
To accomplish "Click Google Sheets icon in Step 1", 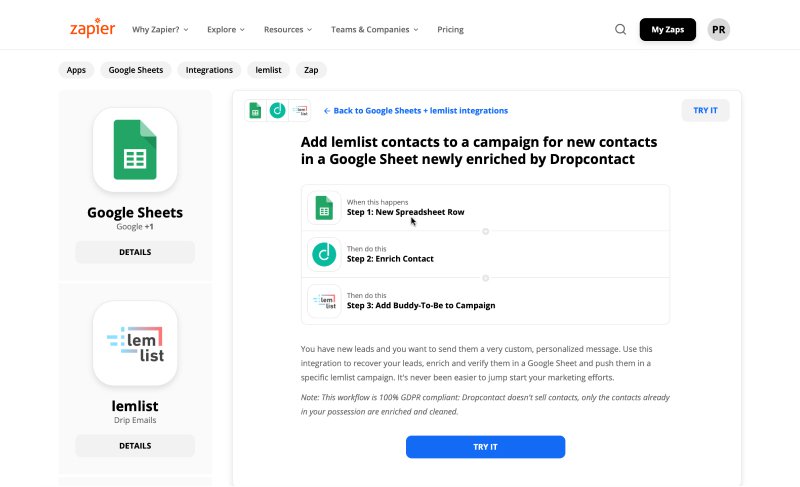I will pos(324,208).
